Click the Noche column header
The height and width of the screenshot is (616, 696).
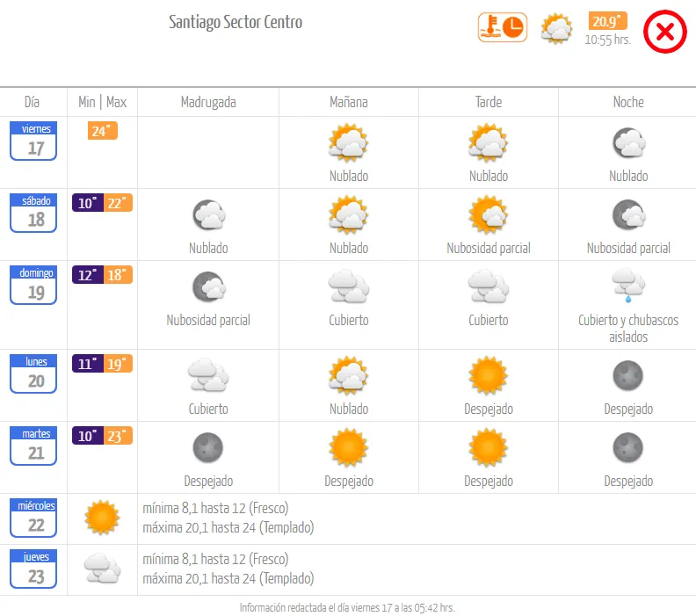click(628, 102)
